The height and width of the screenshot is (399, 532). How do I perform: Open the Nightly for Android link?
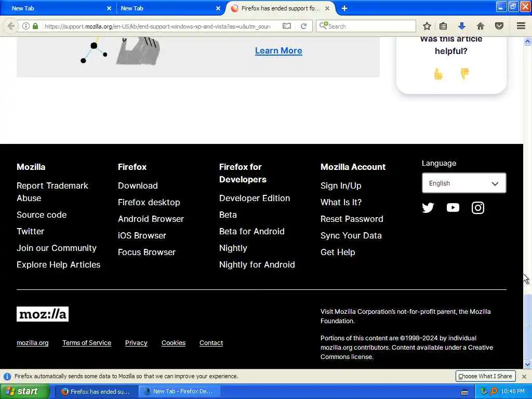pyautogui.click(x=257, y=264)
